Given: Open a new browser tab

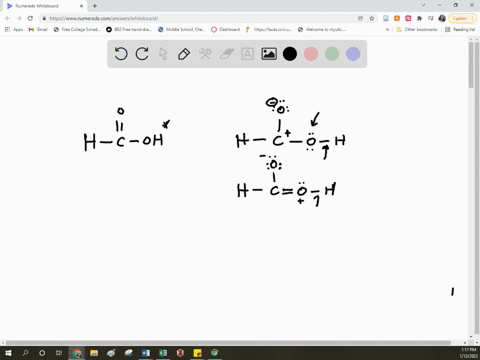Looking at the screenshot, I should tap(95, 6).
